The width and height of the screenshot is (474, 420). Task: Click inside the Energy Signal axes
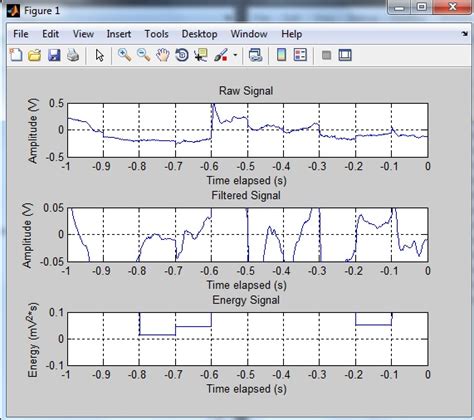248,339
